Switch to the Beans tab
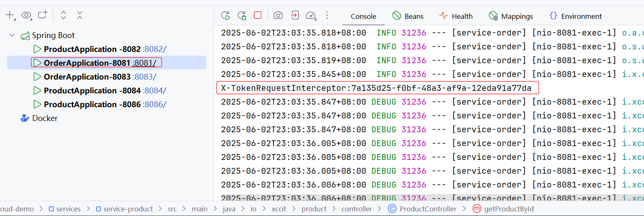644x216 pixels. 408,16
